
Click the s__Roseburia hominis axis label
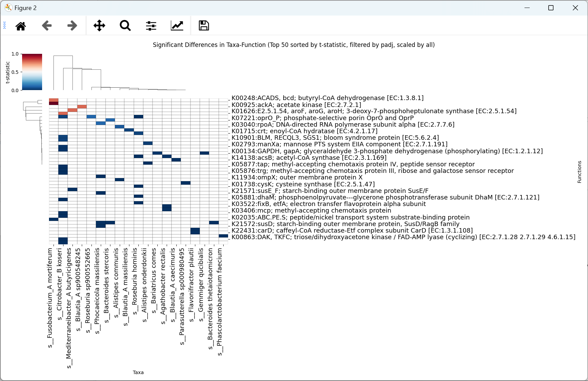[x=135, y=281]
